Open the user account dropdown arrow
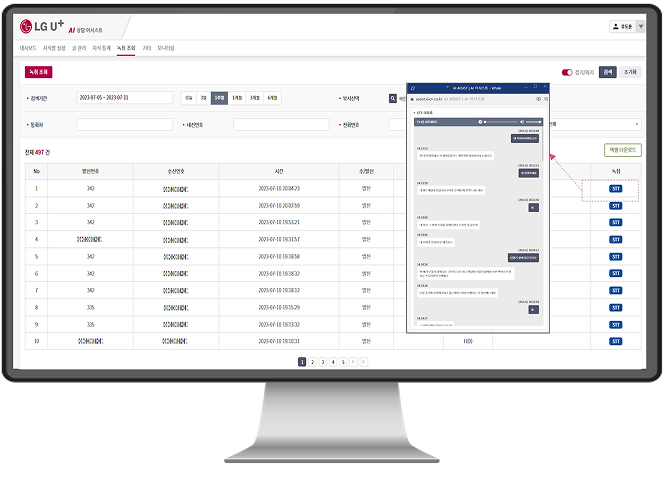Viewport: 665px width, 480px height. coord(641,26)
